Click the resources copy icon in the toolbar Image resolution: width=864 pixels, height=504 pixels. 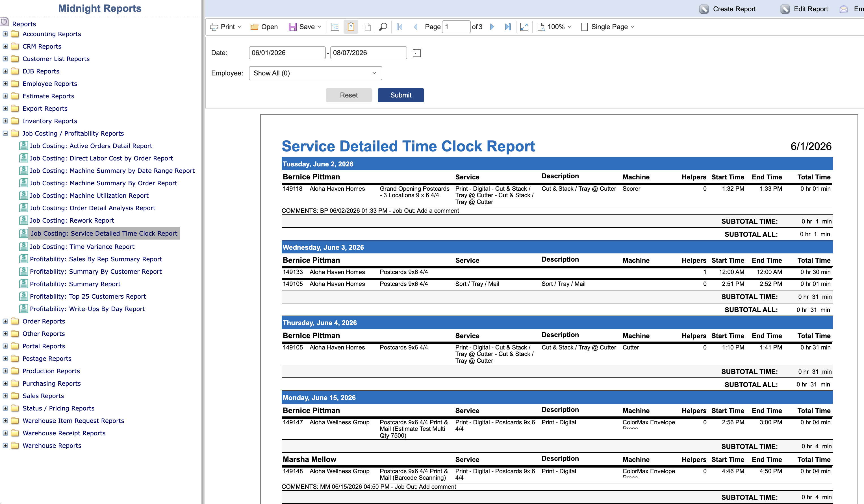pos(366,27)
